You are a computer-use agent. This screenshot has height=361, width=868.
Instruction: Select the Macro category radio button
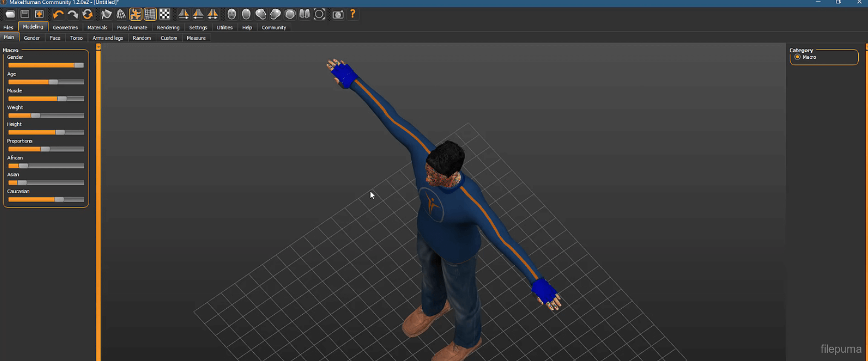pyautogui.click(x=798, y=57)
